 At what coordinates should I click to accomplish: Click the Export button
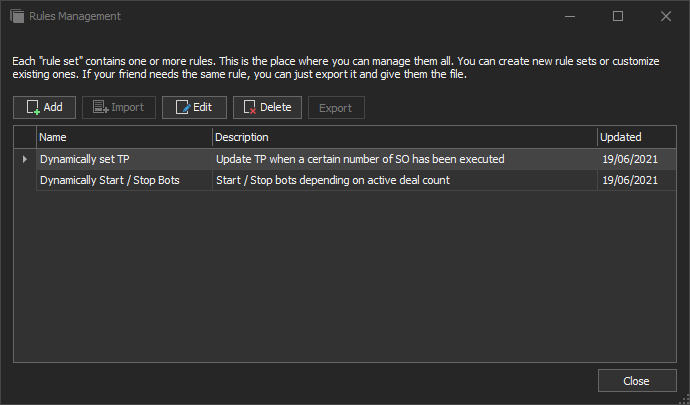336,108
